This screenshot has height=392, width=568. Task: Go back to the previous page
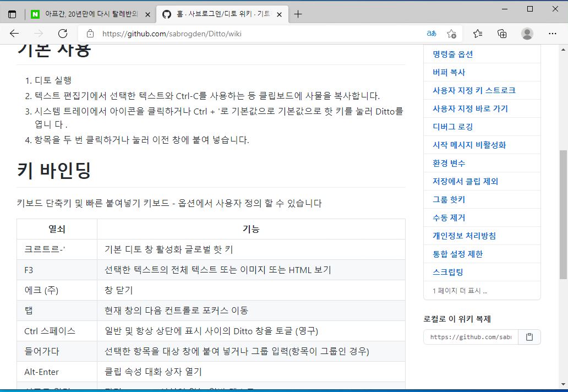tap(14, 34)
